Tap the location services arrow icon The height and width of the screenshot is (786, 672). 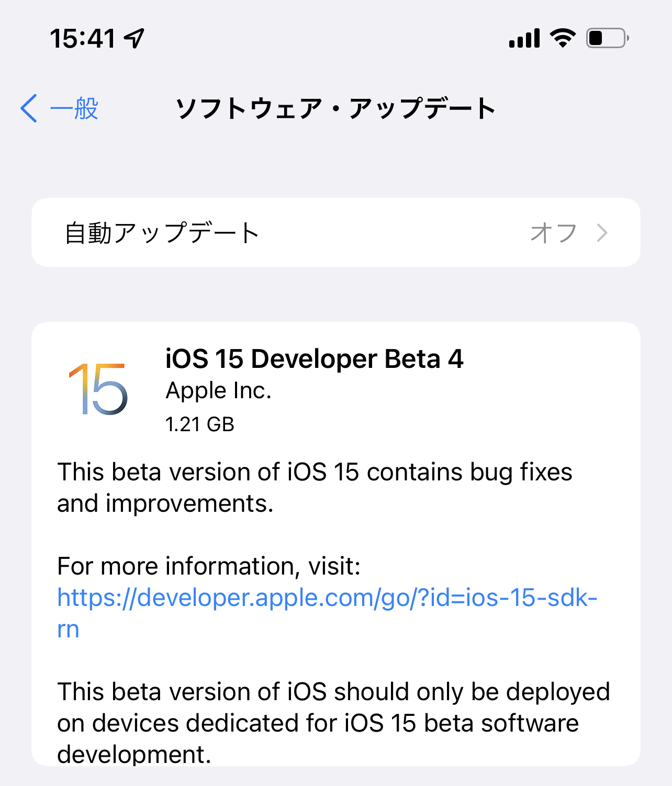click(135, 38)
